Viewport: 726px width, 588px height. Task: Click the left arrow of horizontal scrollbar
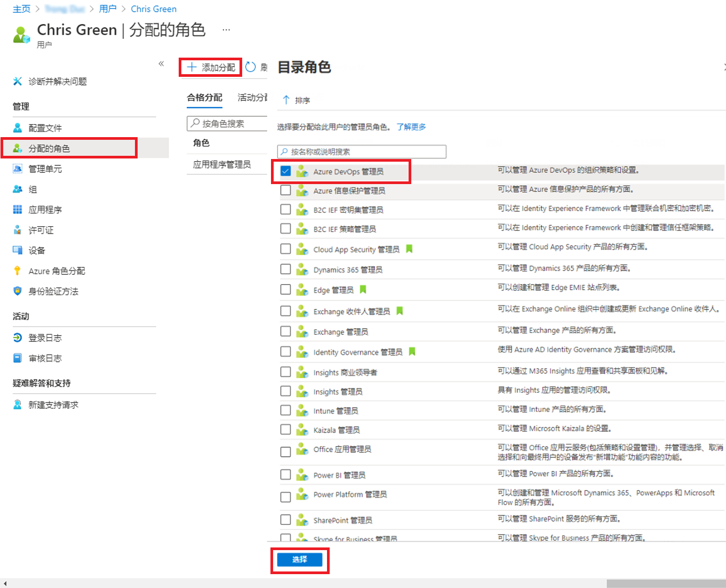5,584
